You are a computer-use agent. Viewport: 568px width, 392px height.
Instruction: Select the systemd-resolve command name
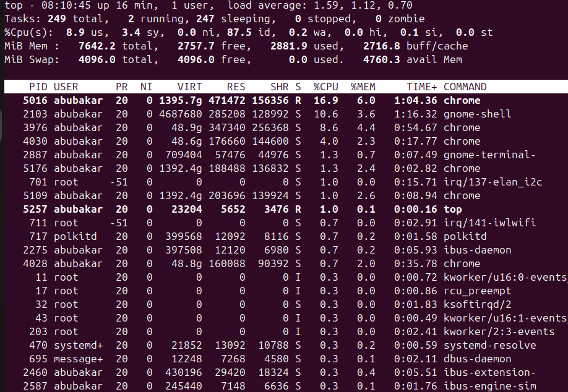[x=489, y=345]
